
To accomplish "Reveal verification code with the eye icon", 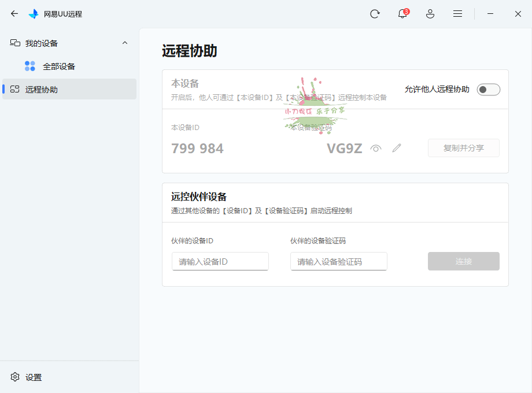I will [x=375, y=148].
